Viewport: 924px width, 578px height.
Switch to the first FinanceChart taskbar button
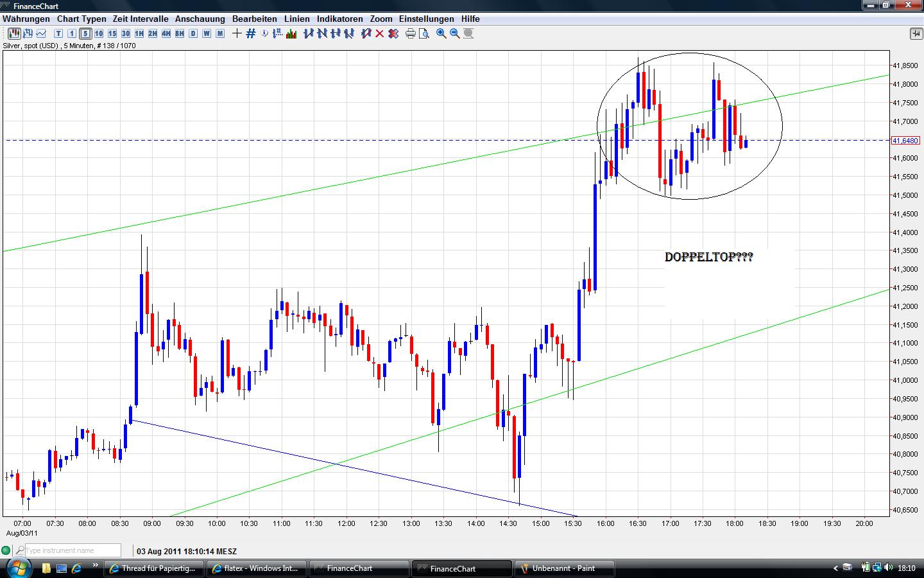358,568
